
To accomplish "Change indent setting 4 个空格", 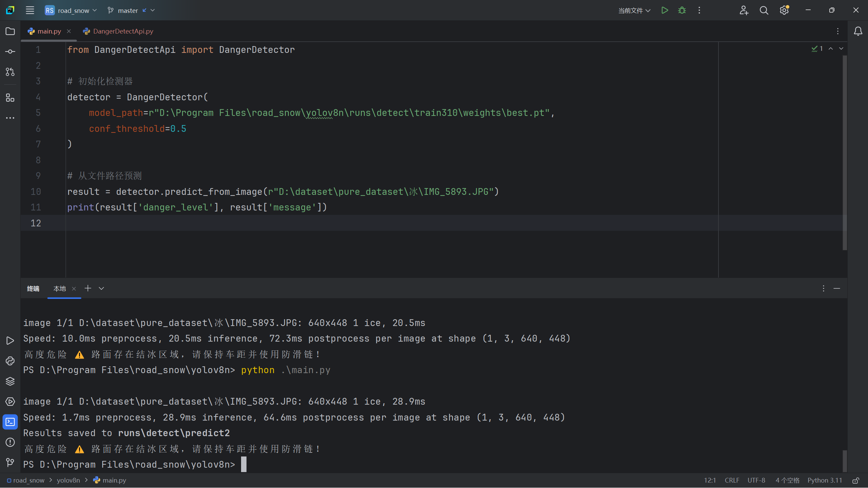I will click(787, 481).
